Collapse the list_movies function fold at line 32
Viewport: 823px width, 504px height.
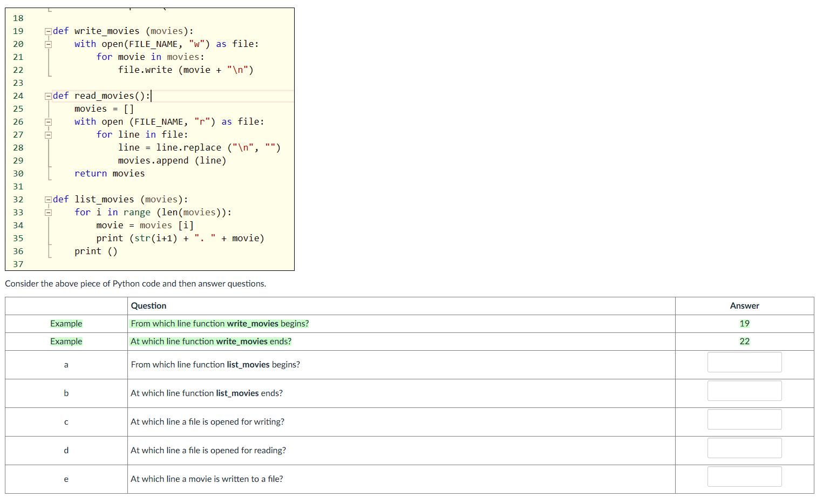(x=48, y=200)
